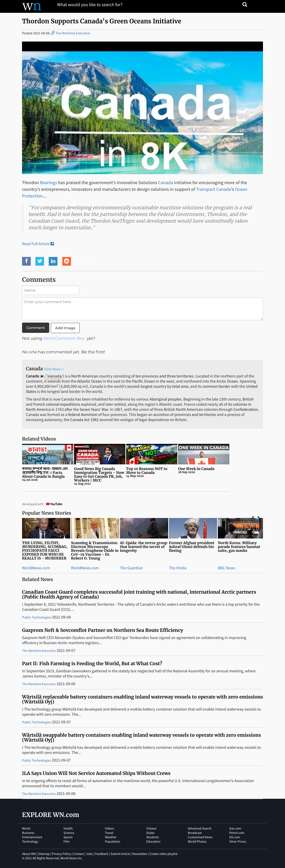This screenshot has height=868, width=285.
Task: Open Advanced Search in the footer
Action: (199, 828)
